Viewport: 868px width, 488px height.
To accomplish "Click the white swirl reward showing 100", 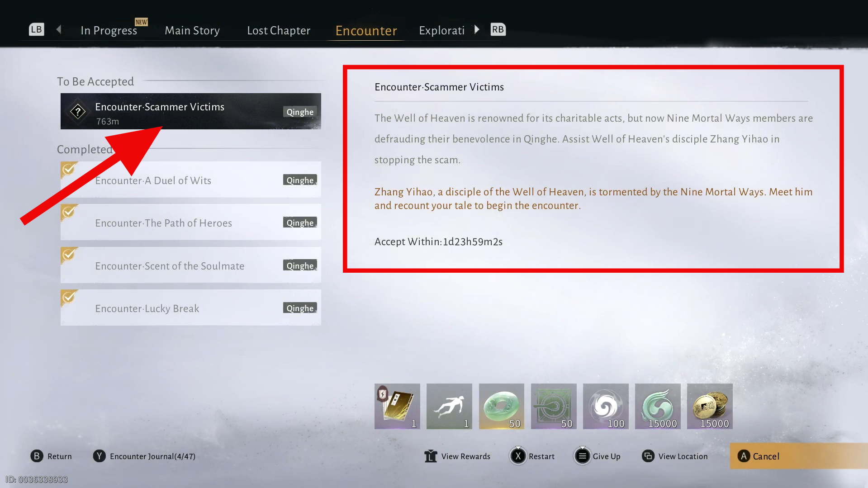I will [x=606, y=406].
